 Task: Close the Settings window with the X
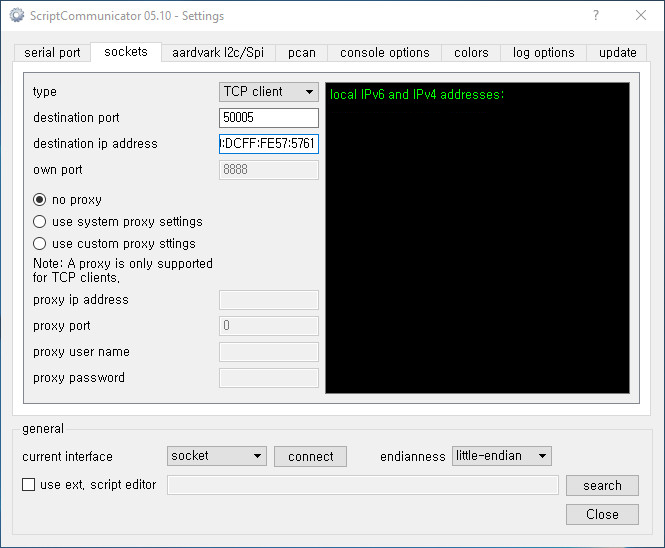click(x=641, y=16)
